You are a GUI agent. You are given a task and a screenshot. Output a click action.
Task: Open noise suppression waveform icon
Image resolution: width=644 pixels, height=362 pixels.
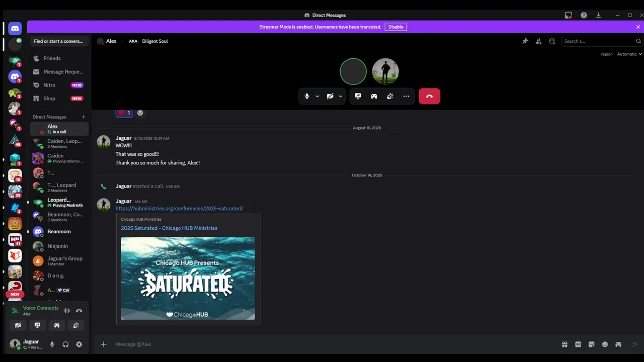(67, 311)
